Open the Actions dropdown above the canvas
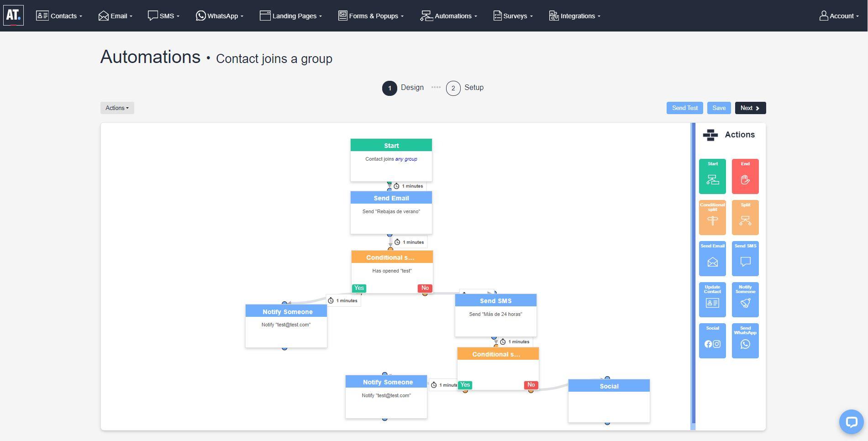 pos(117,108)
